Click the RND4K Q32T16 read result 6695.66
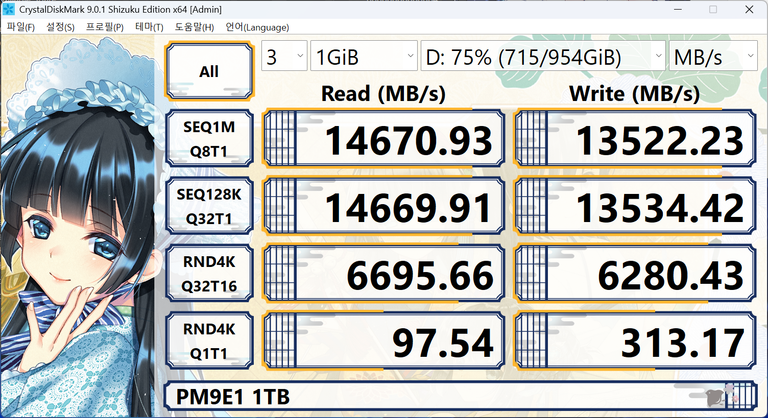Screen dimensions: 768x418 coord(384,273)
